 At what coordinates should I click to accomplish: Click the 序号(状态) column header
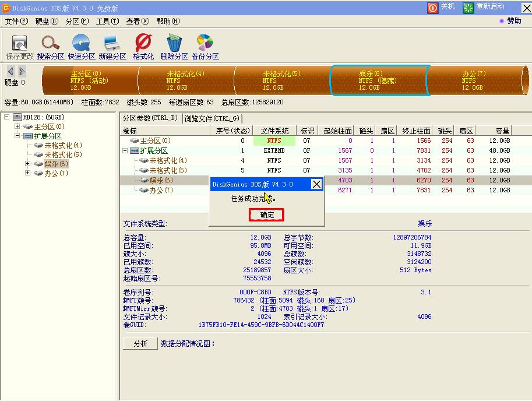coord(232,131)
